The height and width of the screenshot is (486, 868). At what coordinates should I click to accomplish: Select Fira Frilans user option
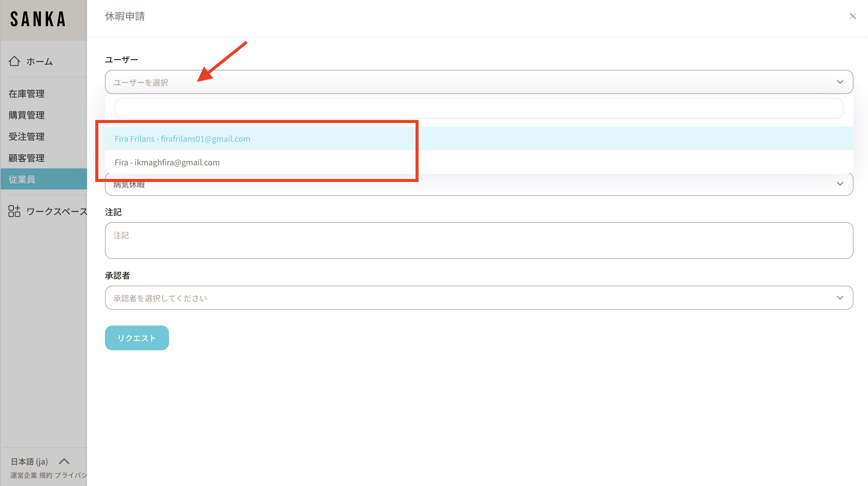[x=182, y=139]
